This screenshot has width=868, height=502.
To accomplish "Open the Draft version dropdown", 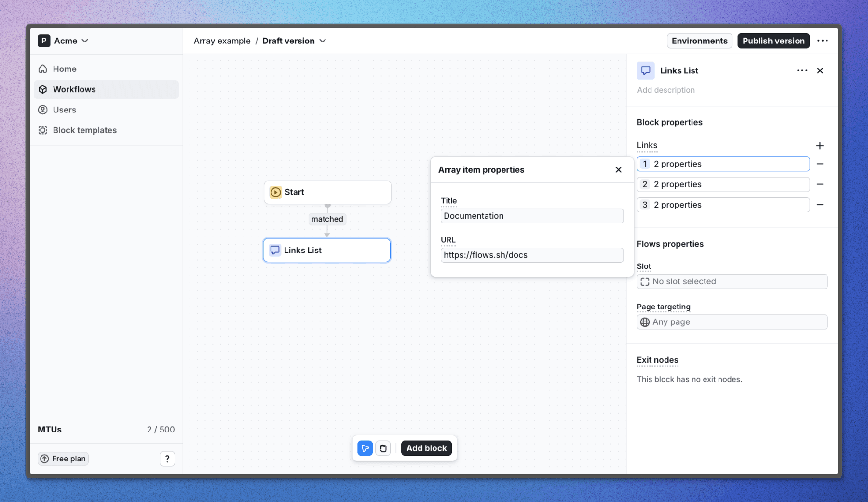I will [x=294, y=41].
